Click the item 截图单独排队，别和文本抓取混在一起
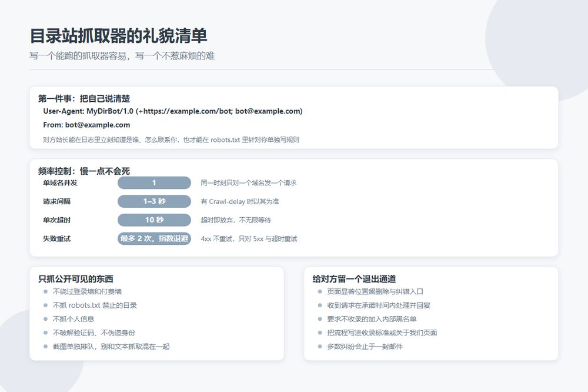The height and width of the screenshot is (392, 588). click(x=111, y=347)
